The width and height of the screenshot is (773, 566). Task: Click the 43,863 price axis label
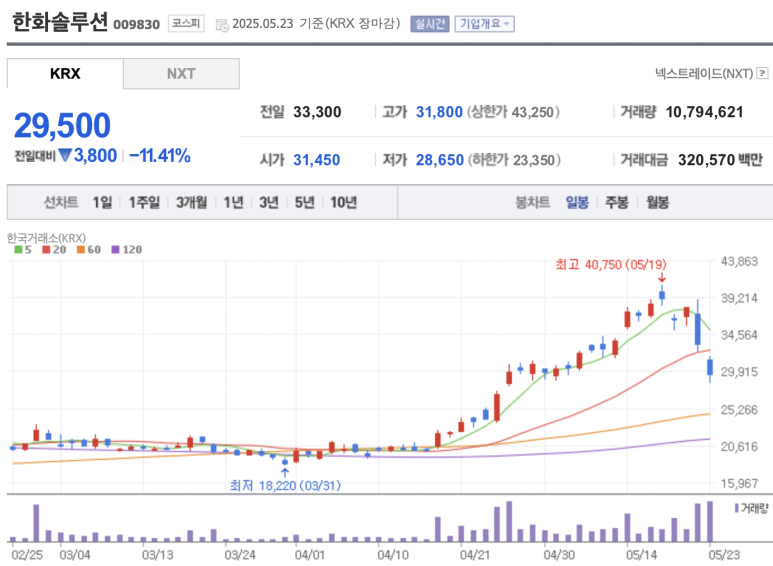pyautogui.click(x=739, y=261)
